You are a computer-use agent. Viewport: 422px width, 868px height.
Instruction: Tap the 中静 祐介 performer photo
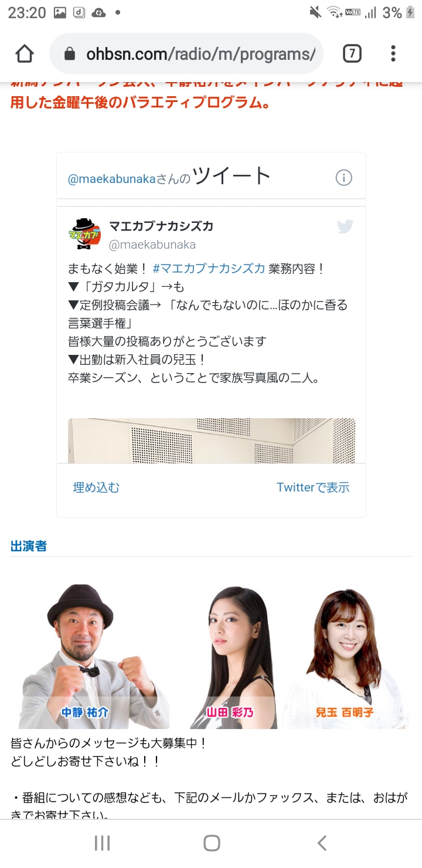(89, 656)
